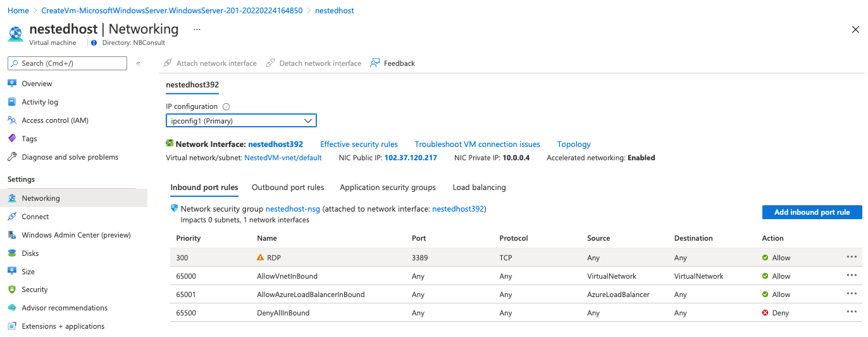Click the Network security group shield icon

coord(175,208)
